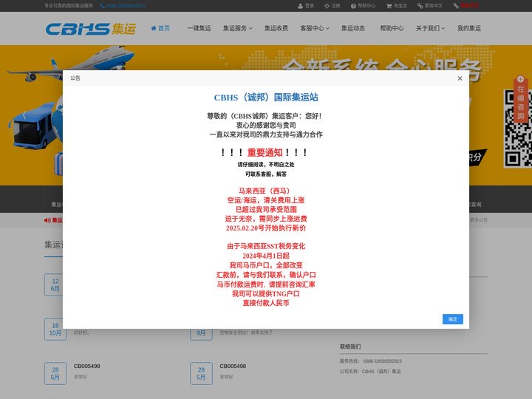
Task: Open the 淘宝店 shopping cart icon
Action: [389, 6]
